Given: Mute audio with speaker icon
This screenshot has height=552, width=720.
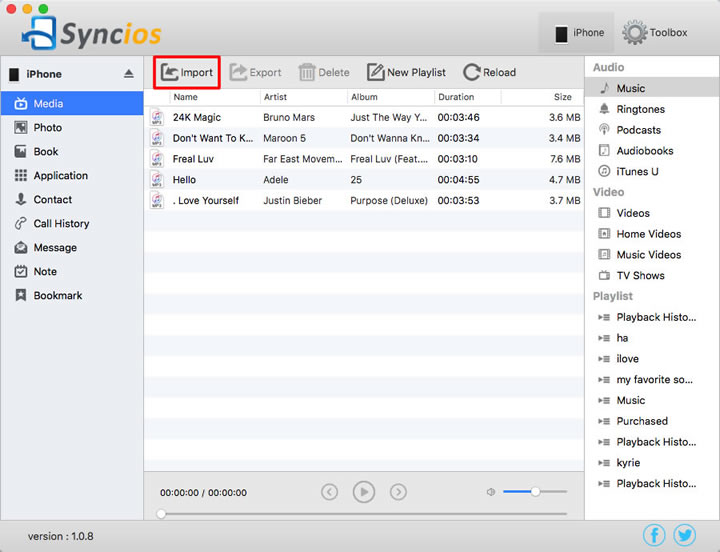Looking at the screenshot, I should [491, 492].
